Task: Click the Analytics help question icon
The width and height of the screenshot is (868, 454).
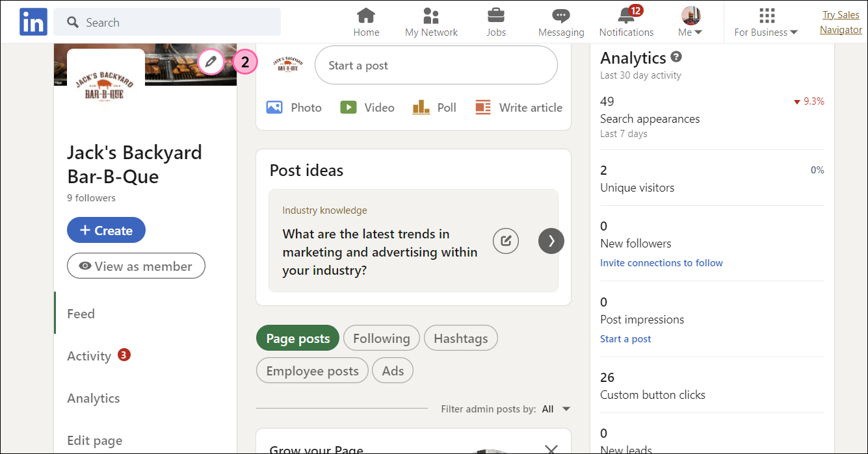Action: (676, 57)
